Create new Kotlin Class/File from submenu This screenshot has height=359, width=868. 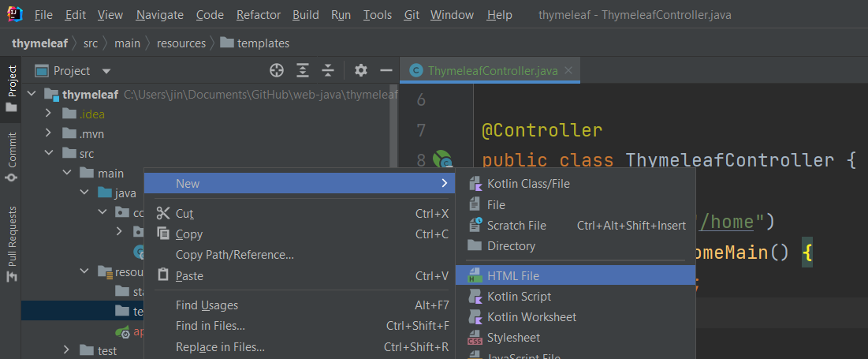tap(576, 183)
